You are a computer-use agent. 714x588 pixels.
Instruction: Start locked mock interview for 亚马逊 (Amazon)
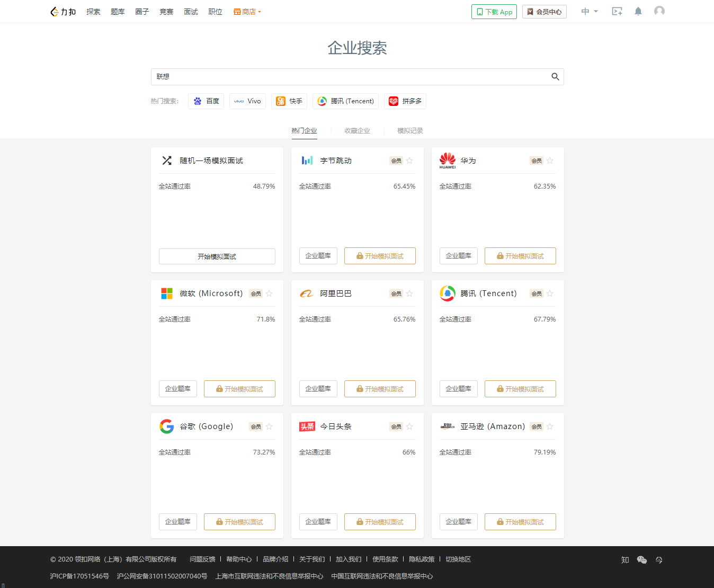click(520, 522)
